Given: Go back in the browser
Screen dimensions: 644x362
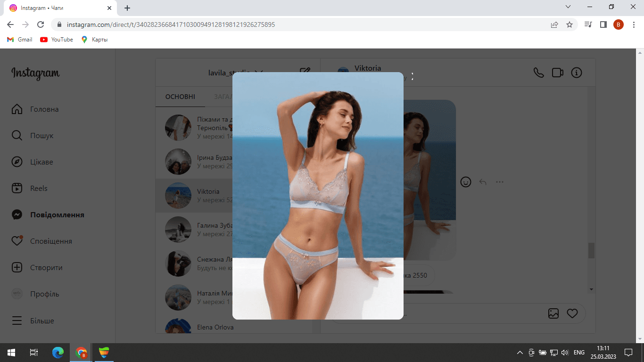Looking at the screenshot, I should point(10,25).
